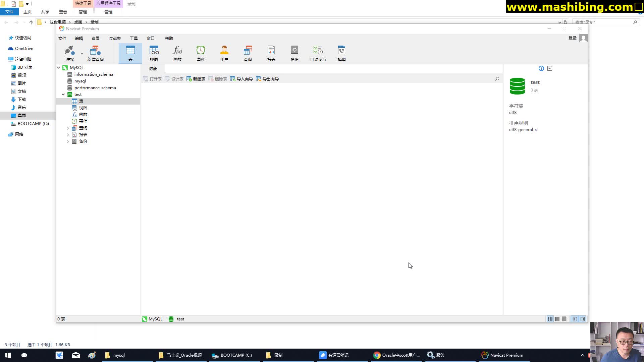
Task: Open the Automation (自动运行) toolbar icon
Action: [318, 54]
